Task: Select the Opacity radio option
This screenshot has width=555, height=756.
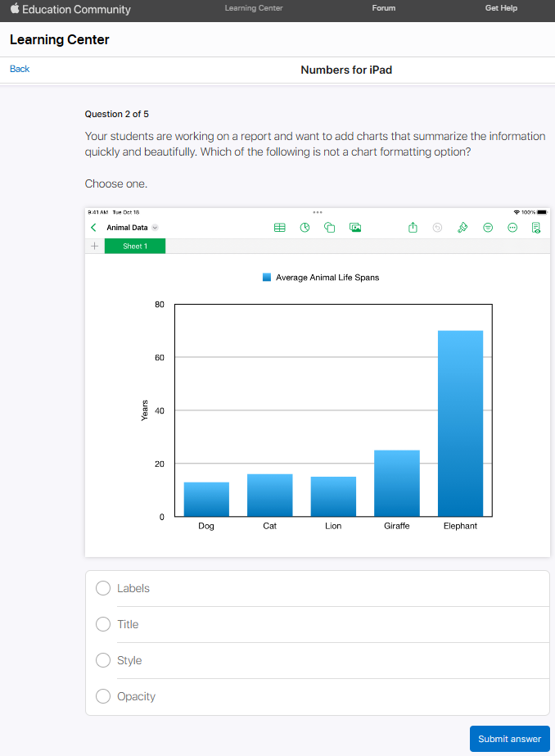Action: [x=103, y=696]
